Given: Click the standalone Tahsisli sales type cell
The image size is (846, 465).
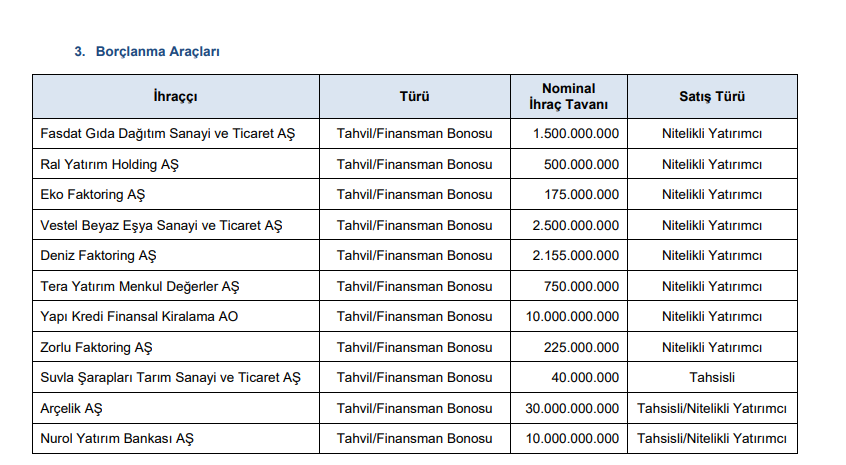Looking at the screenshot, I should pos(712,378).
